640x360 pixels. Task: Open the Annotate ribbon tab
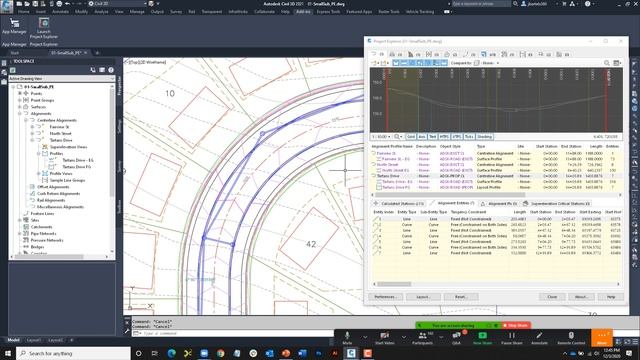pyautogui.click(x=60, y=12)
